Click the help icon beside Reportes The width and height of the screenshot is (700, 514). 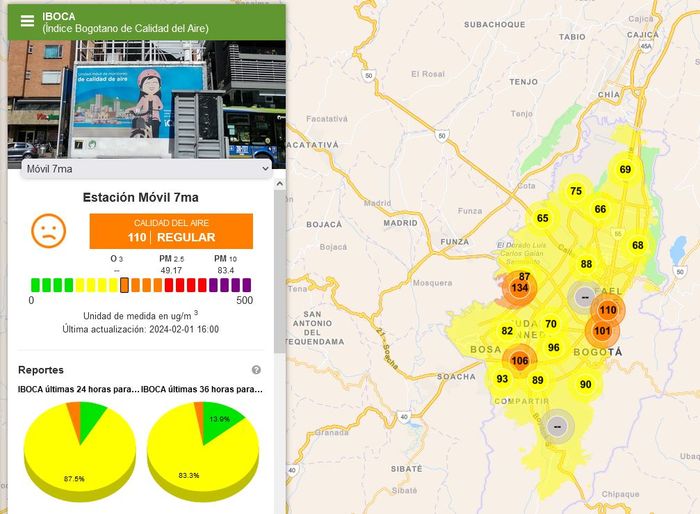[x=256, y=370]
